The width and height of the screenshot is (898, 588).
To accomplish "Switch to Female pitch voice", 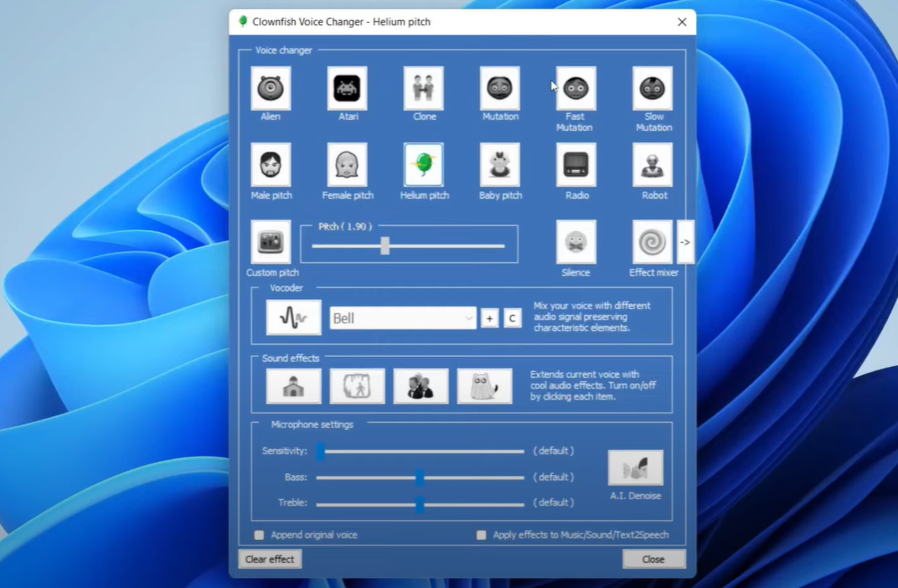I will tap(347, 166).
